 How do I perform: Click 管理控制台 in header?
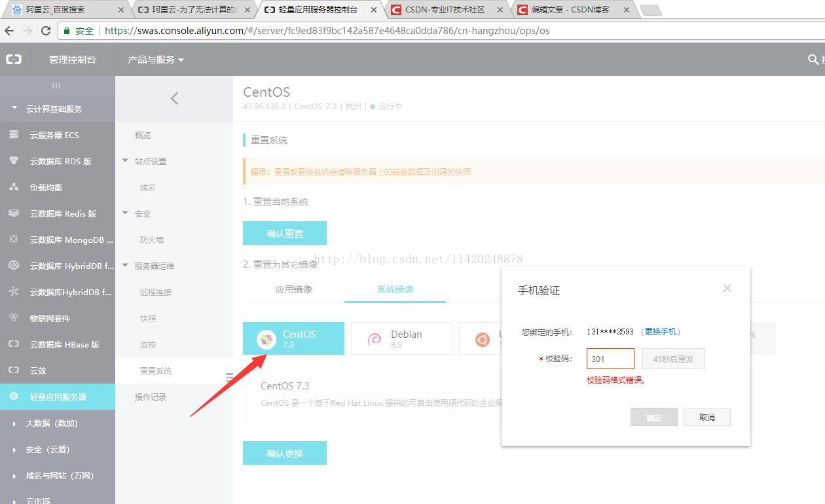click(73, 60)
